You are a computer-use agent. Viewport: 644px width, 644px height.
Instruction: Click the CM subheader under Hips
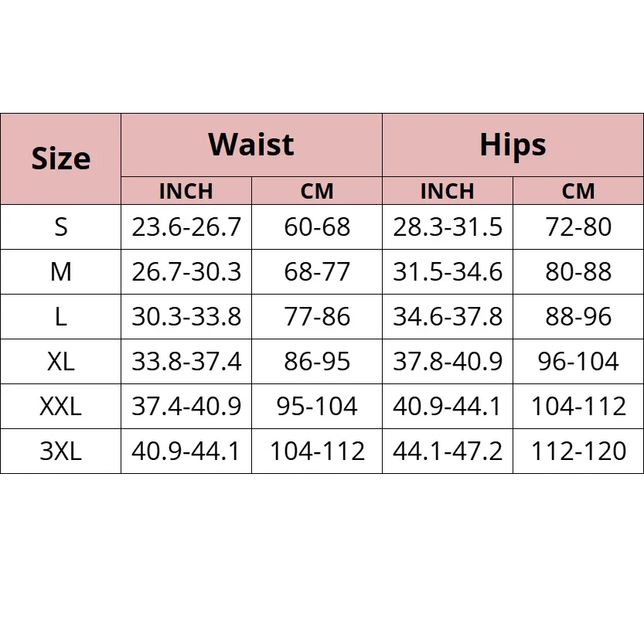click(578, 191)
